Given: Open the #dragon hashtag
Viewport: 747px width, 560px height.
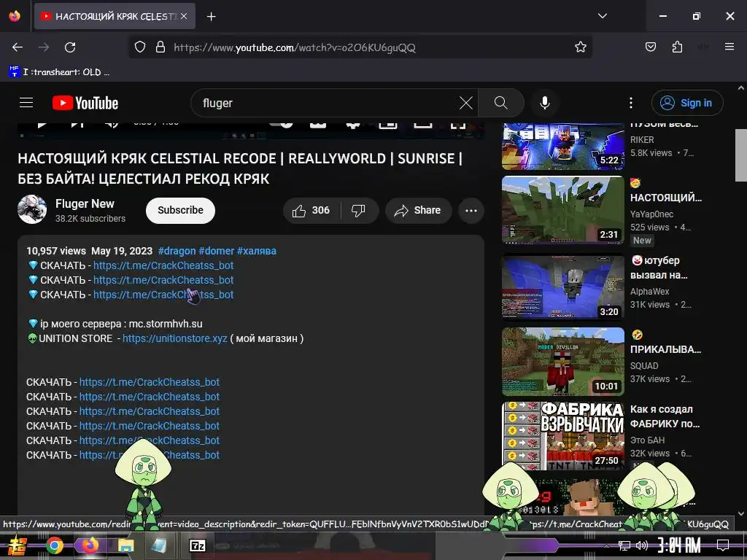Looking at the screenshot, I should (177, 251).
